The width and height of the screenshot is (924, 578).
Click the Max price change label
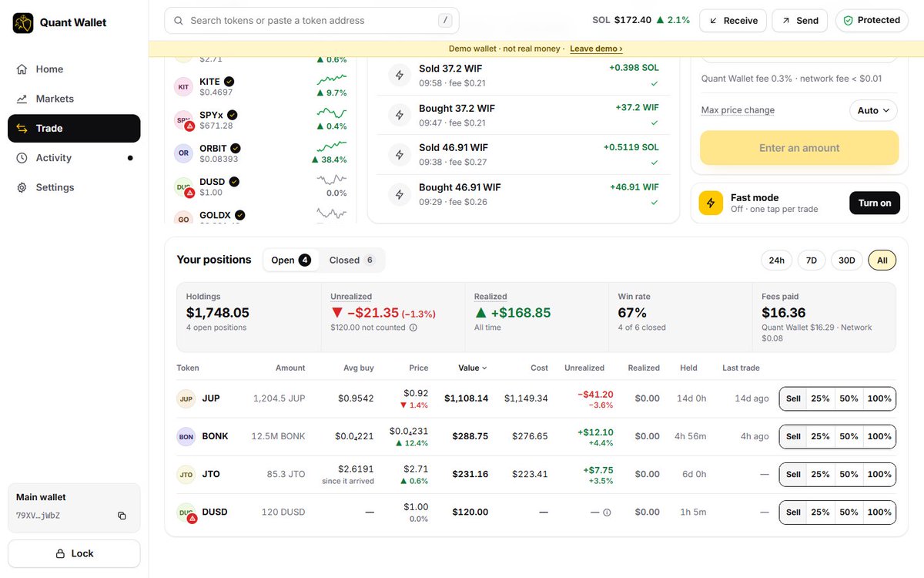pos(738,110)
